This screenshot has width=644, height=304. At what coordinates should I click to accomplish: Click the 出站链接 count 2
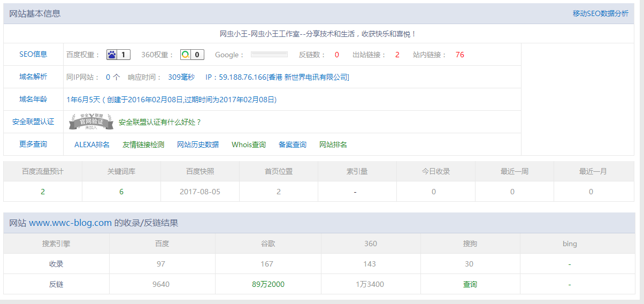pos(397,55)
